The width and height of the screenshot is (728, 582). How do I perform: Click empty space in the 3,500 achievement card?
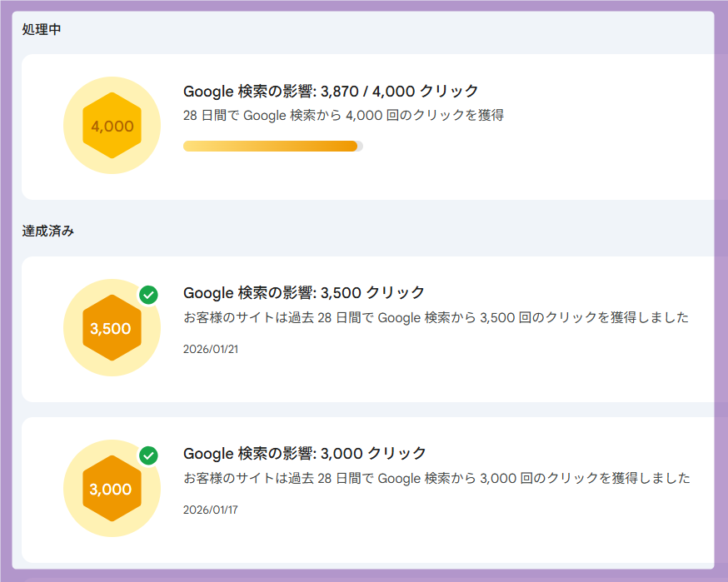pos(541,366)
